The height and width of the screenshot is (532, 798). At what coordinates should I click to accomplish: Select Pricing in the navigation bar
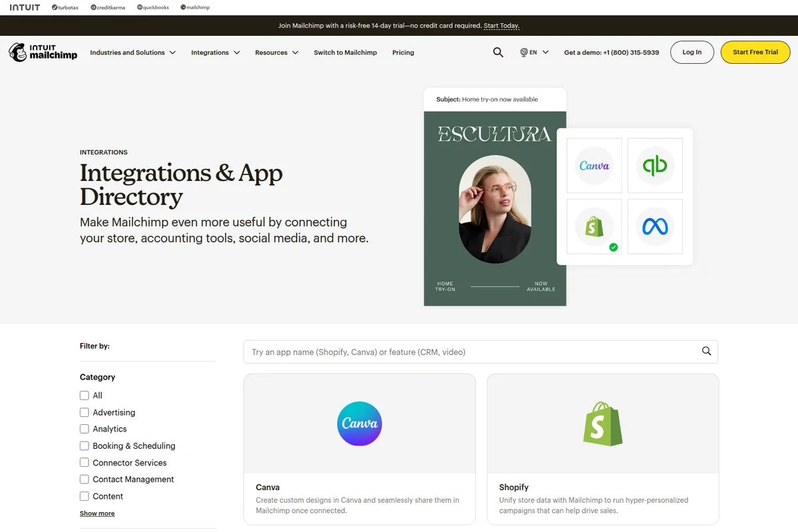click(x=403, y=52)
